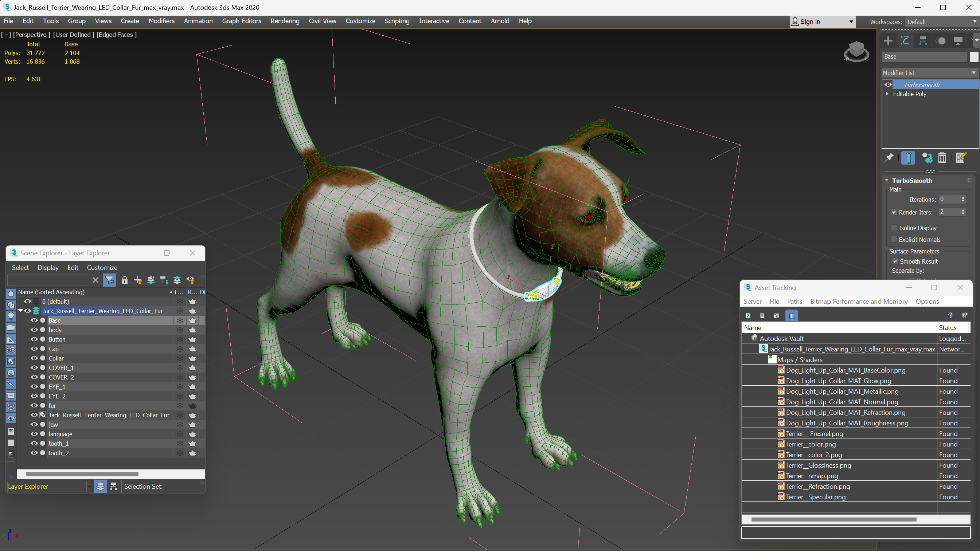
Task: Enable Isoline Display checkbox
Action: click(894, 228)
